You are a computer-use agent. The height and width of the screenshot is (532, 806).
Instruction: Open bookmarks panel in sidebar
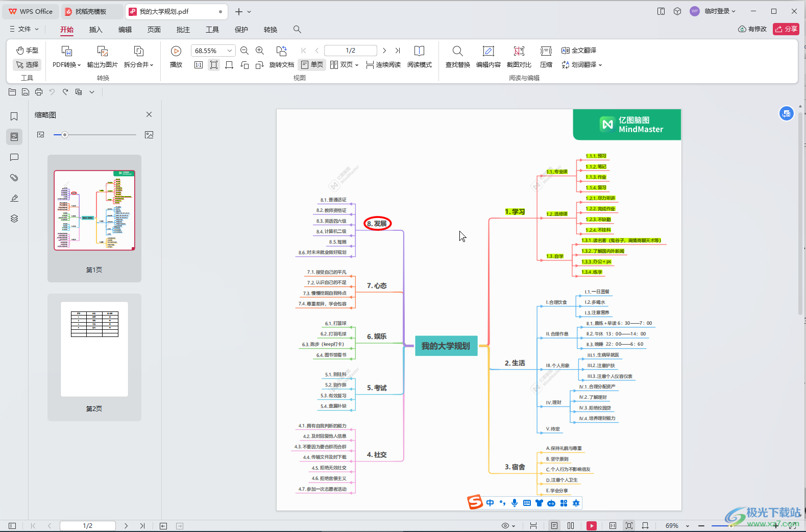pos(14,116)
